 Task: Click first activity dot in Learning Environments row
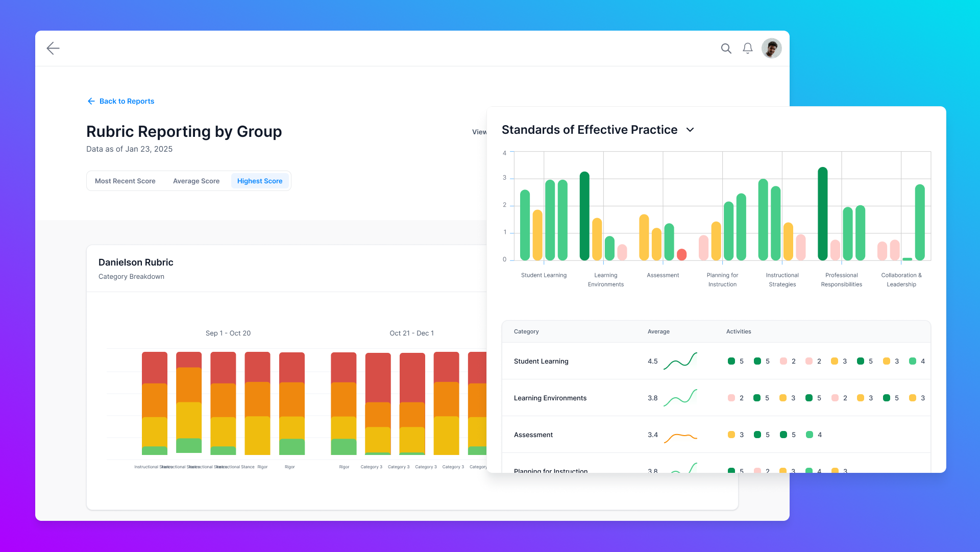tap(731, 398)
